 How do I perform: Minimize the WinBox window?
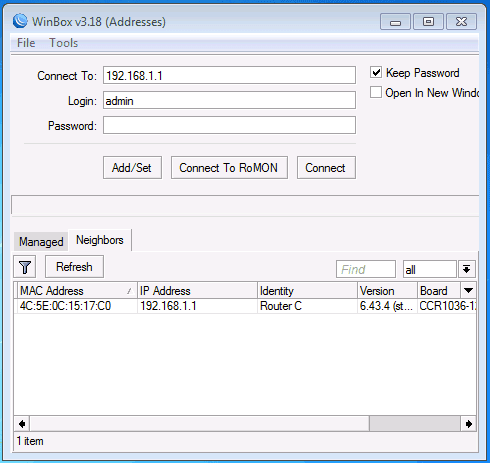point(395,22)
